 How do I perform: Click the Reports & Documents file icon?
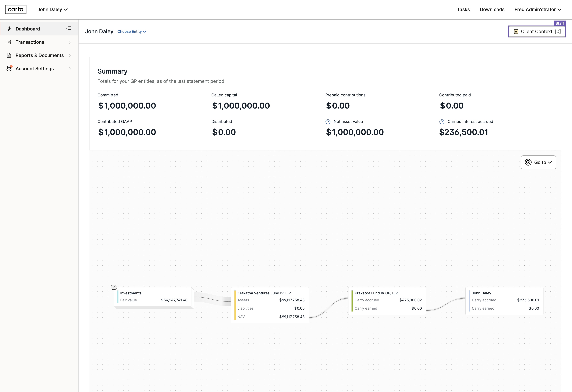pos(9,55)
